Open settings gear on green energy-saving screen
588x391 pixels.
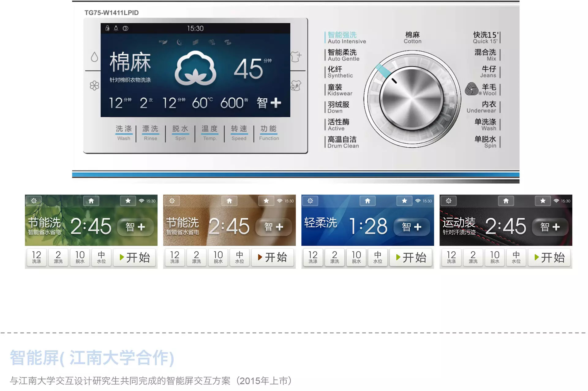pyautogui.click(x=34, y=201)
